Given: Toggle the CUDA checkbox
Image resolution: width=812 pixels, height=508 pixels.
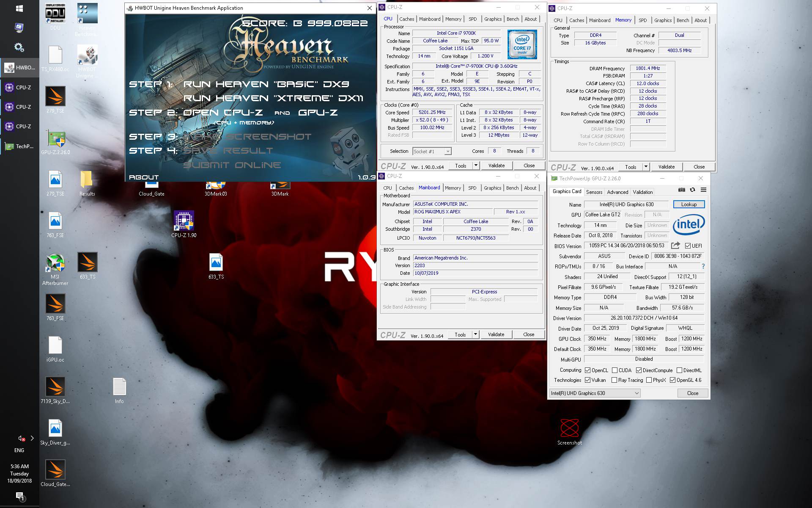Looking at the screenshot, I should [x=614, y=370].
